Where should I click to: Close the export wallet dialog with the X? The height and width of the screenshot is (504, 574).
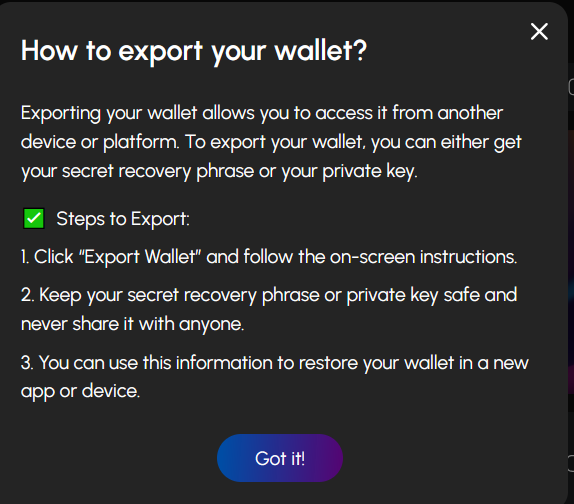click(x=539, y=31)
